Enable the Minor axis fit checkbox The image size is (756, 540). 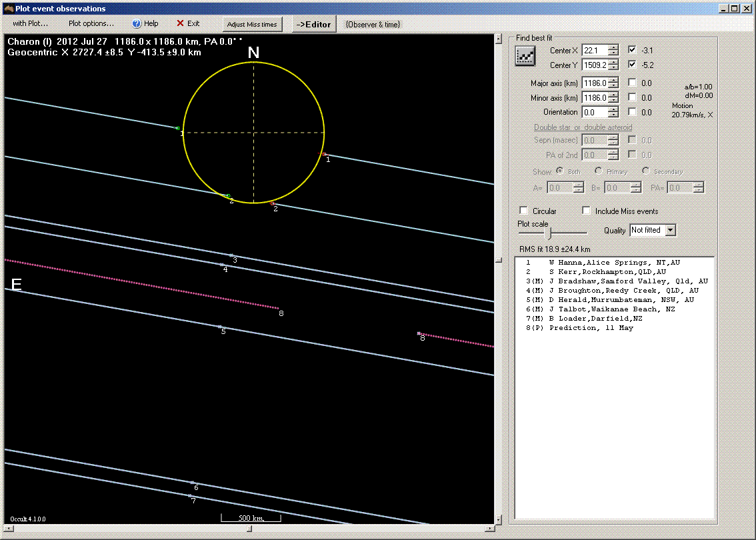coord(632,97)
